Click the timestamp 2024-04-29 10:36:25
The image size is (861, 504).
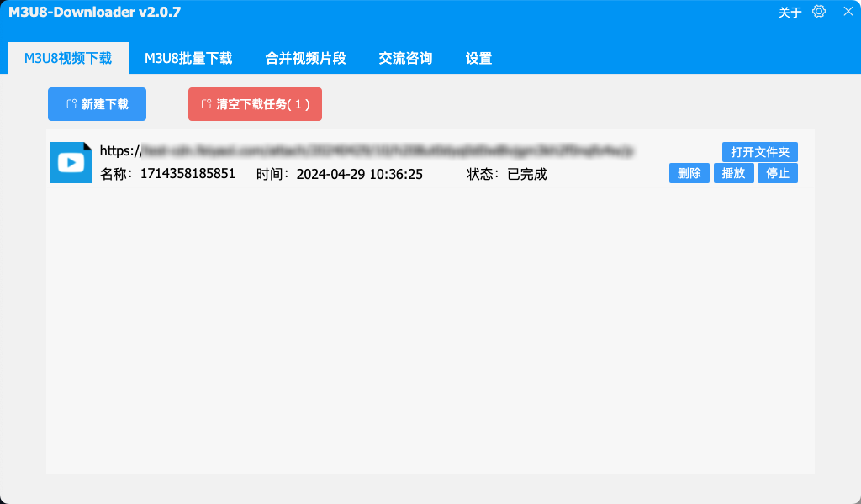coord(359,174)
